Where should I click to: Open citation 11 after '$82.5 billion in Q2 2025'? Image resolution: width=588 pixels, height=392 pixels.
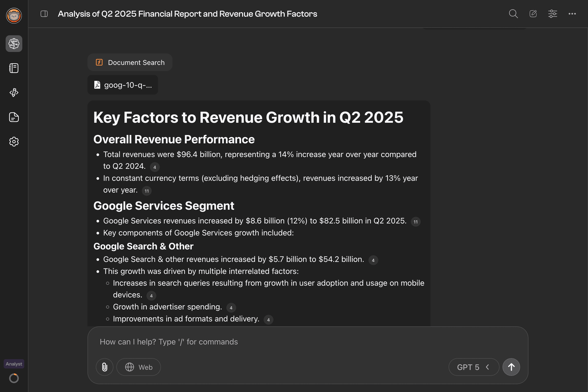pyautogui.click(x=416, y=221)
